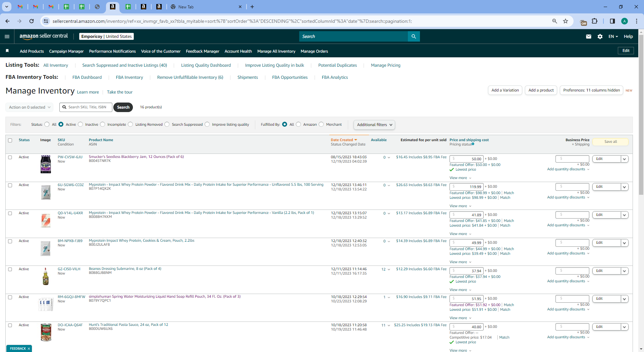Expand Add quantity discounts for simplehuman row
Viewport: 644px width, 352px height.
pos(568,309)
